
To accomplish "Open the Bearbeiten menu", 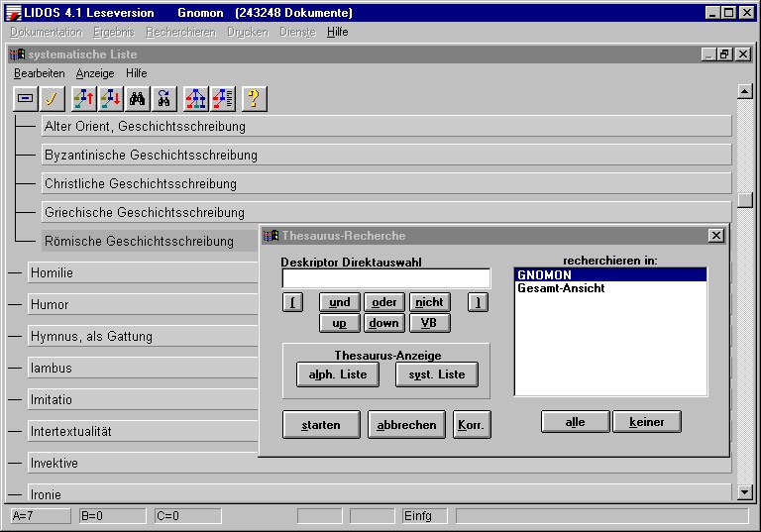I will tap(40, 73).
